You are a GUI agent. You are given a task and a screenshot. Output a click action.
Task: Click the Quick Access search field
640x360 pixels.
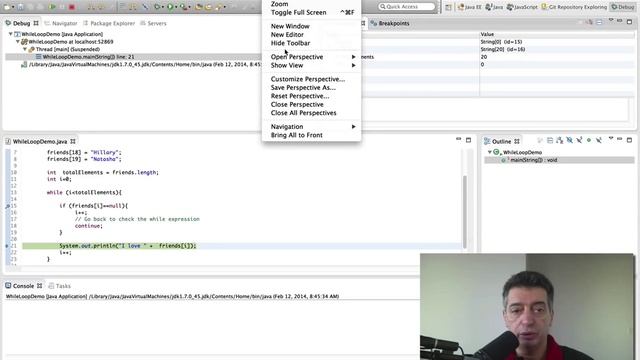(407, 7)
